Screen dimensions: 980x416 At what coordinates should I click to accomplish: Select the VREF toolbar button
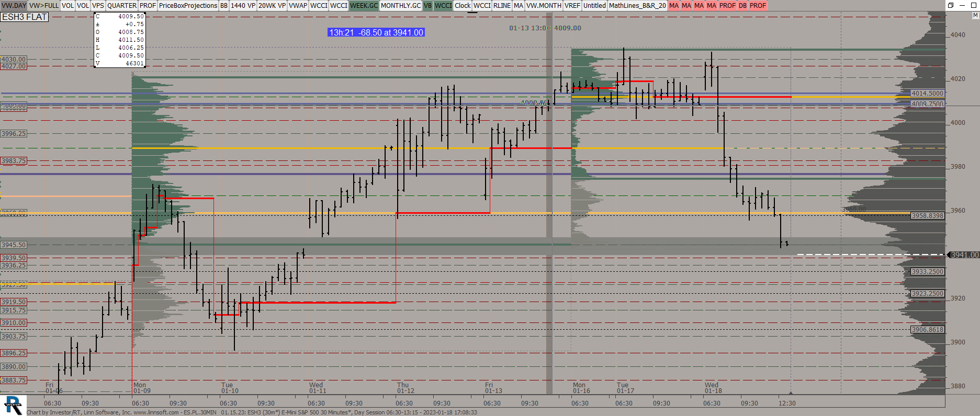pyautogui.click(x=572, y=6)
